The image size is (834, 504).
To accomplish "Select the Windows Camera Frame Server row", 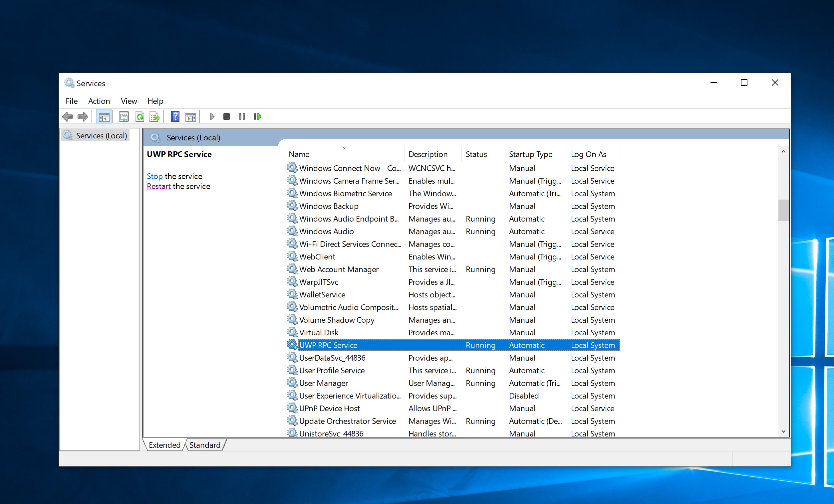I will (x=453, y=181).
